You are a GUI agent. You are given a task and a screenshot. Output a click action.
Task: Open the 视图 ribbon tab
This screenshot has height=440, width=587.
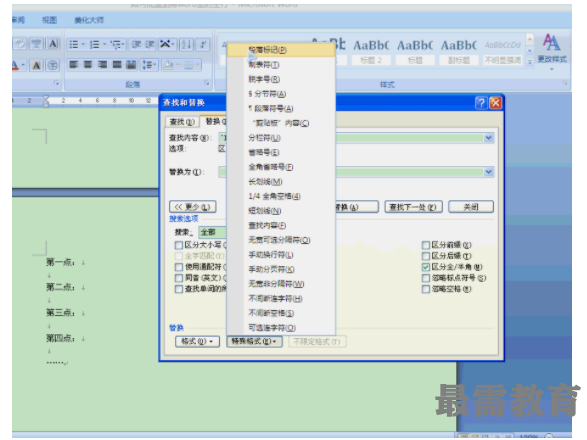pos(49,20)
